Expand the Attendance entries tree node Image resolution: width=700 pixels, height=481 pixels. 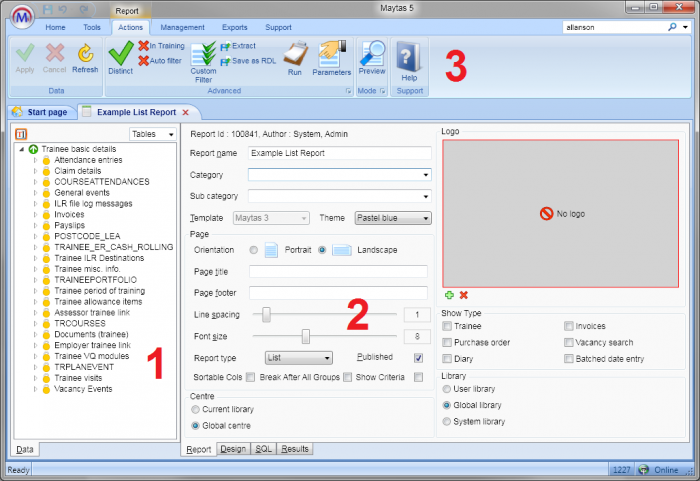(35, 160)
